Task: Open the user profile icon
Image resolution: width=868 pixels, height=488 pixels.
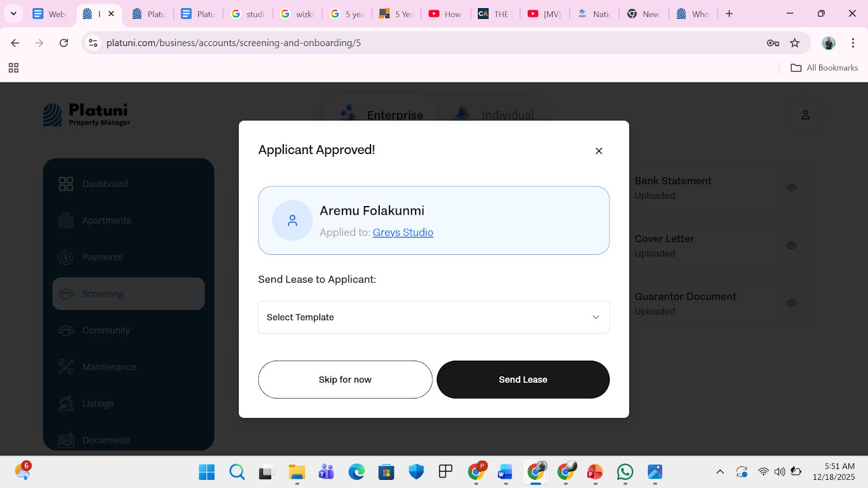Action: 806,115
